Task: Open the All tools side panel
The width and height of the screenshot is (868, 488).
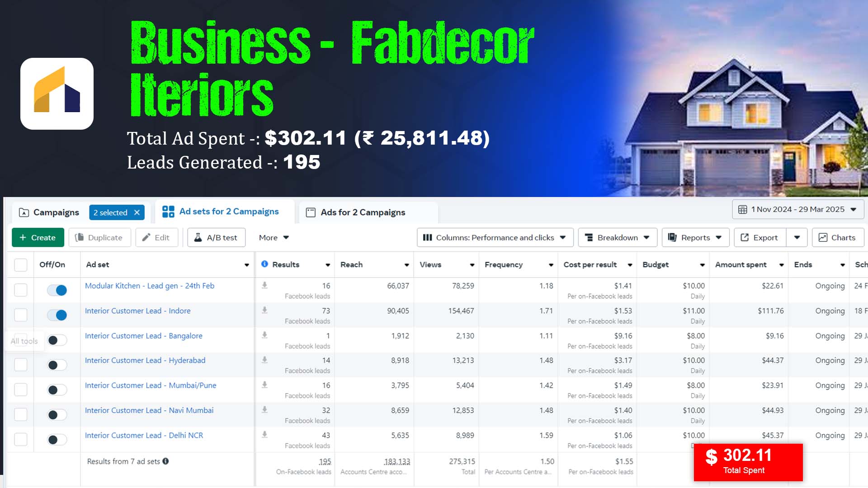Action: point(24,341)
